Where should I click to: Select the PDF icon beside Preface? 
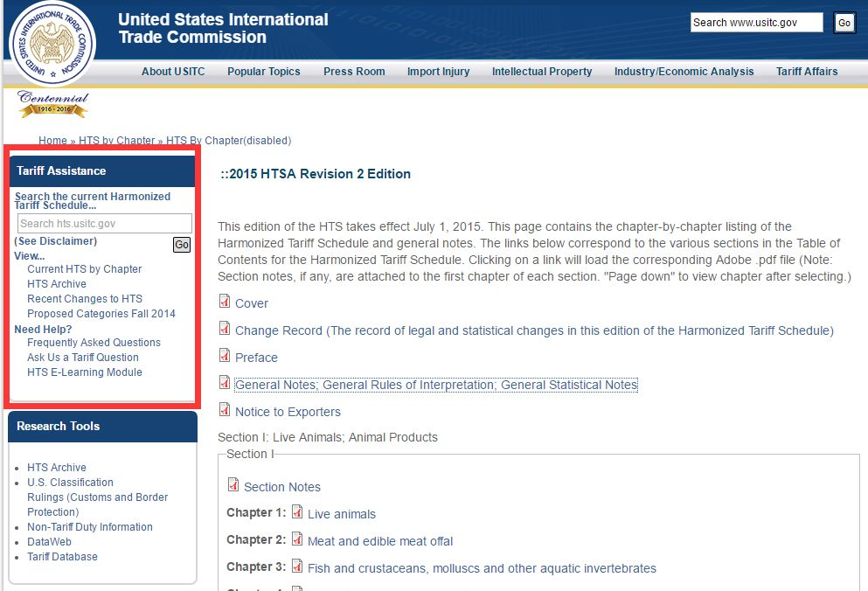tap(225, 355)
